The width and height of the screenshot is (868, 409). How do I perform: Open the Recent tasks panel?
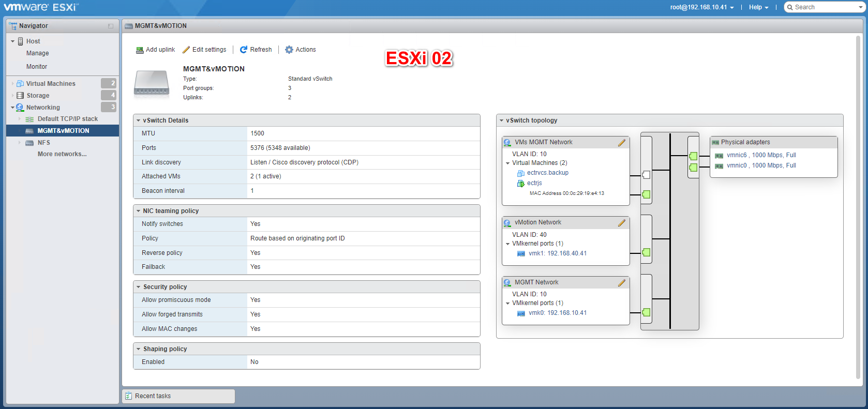[x=178, y=396]
